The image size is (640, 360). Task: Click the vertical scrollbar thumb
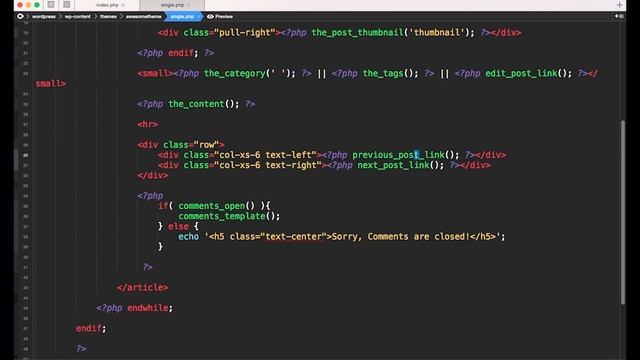[x=623, y=212]
